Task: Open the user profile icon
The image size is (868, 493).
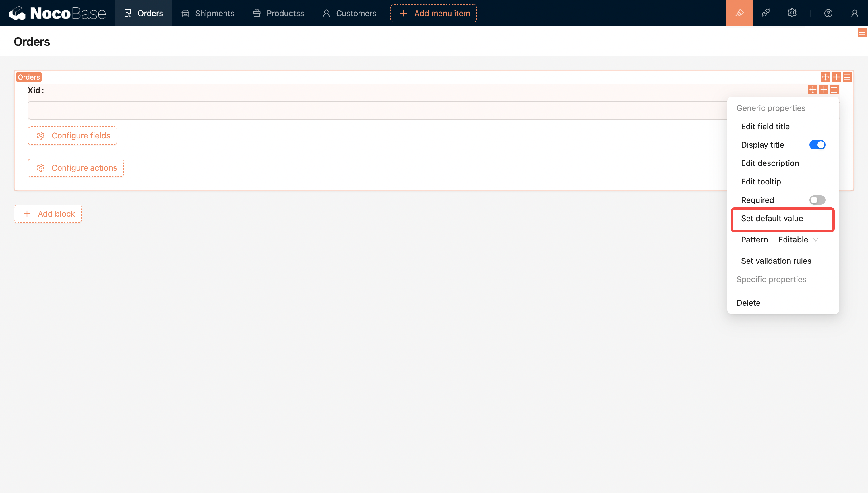Action: tap(855, 13)
